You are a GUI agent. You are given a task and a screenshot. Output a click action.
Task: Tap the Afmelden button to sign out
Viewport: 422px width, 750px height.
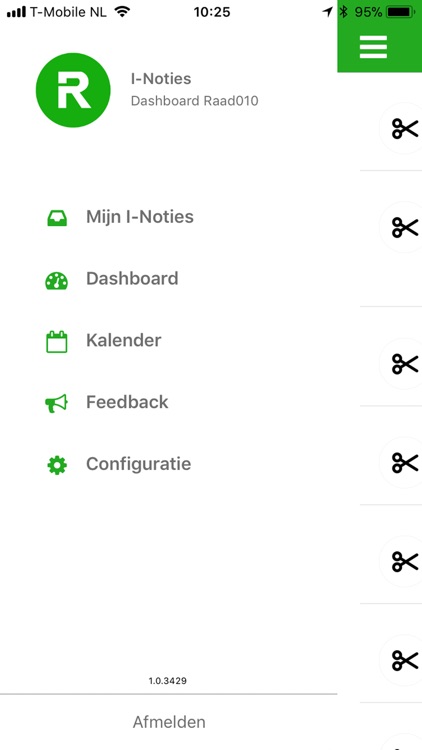pyautogui.click(x=169, y=722)
